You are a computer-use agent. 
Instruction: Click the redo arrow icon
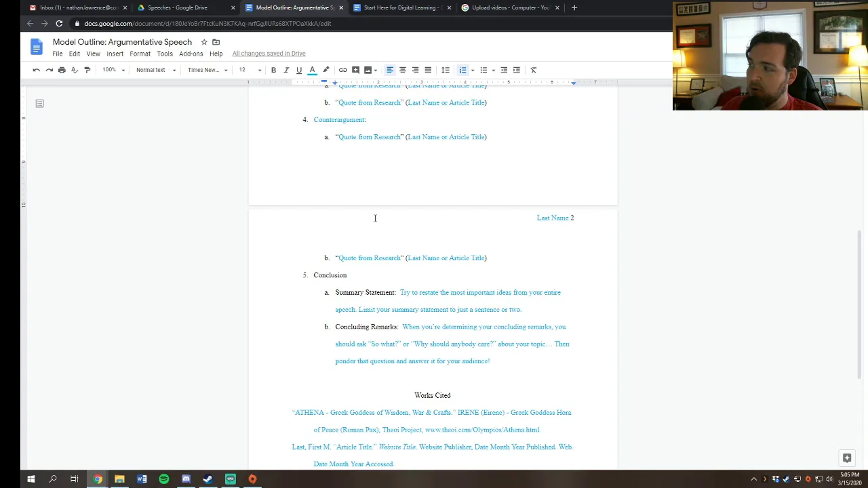point(49,70)
